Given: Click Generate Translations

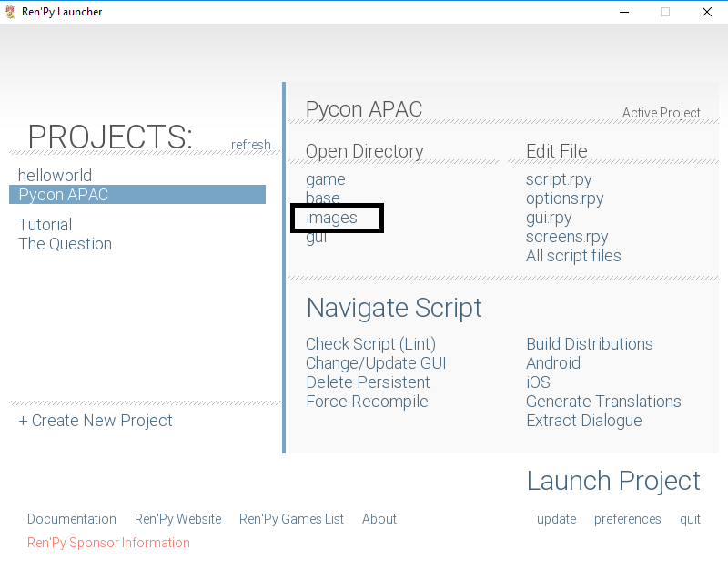Looking at the screenshot, I should 603,402.
